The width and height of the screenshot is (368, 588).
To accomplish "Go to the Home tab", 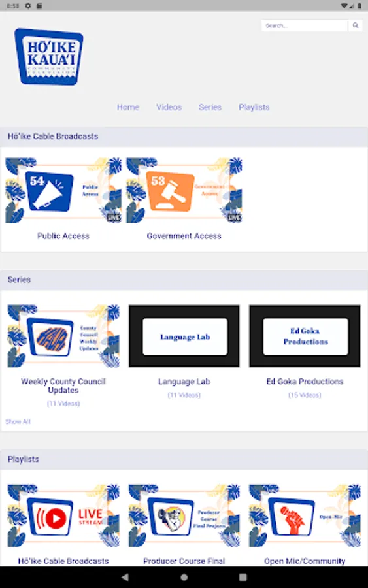I will point(128,107).
